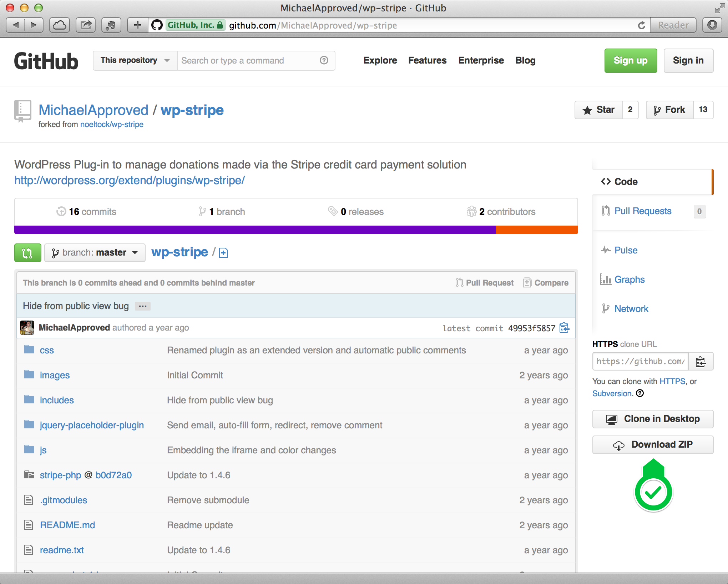Star the wp-stripe repository

(599, 110)
